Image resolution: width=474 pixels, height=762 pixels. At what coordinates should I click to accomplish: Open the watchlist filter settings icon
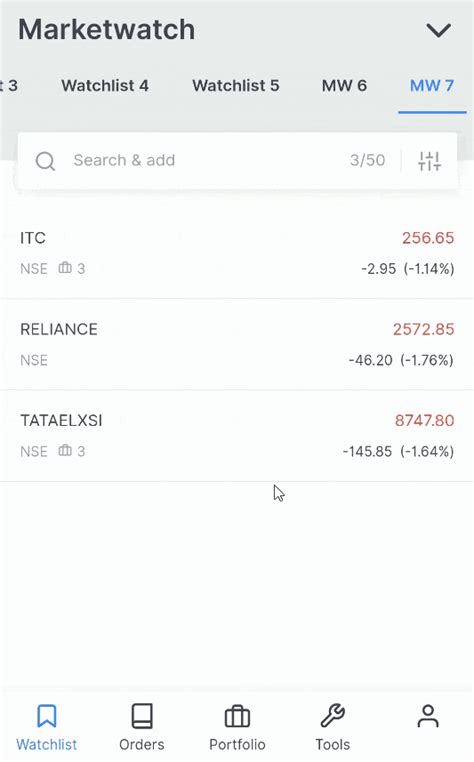(429, 161)
